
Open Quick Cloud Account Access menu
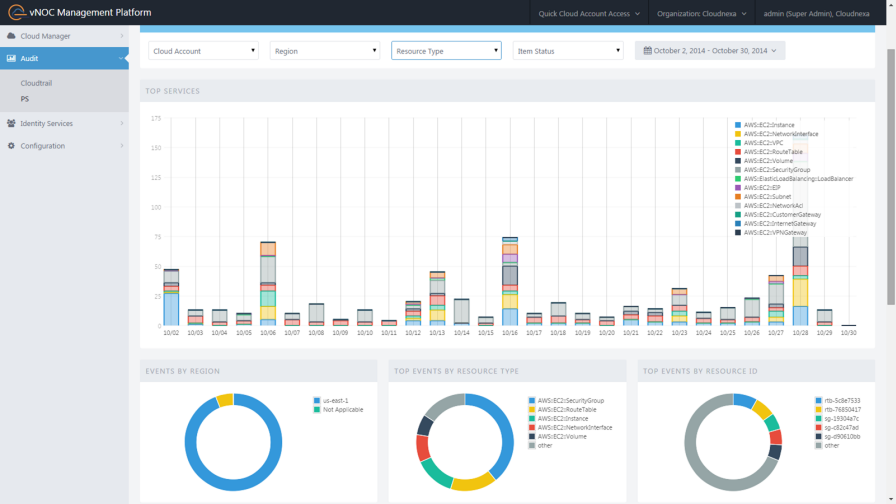tap(588, 13)
